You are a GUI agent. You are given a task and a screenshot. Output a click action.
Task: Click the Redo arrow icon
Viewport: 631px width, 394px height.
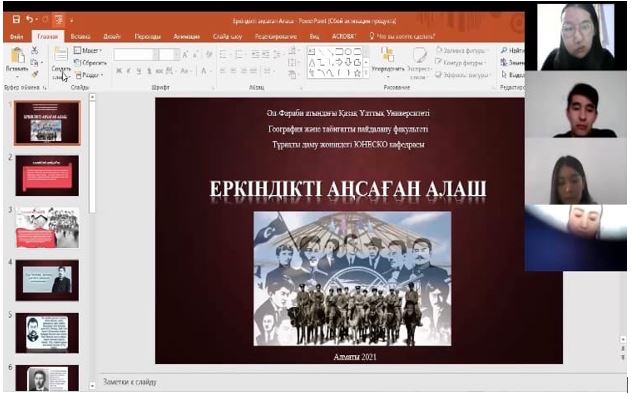tap(45, 19)
